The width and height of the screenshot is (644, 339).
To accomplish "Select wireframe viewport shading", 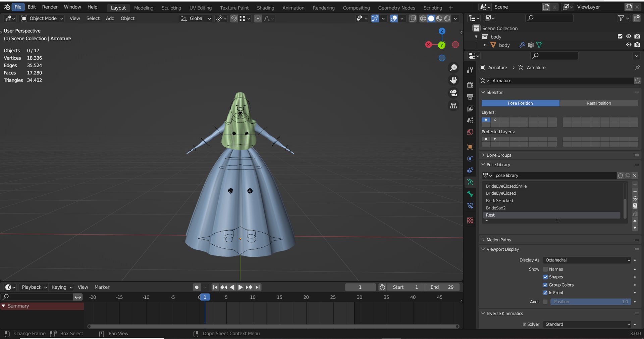I will pos(423,18).
